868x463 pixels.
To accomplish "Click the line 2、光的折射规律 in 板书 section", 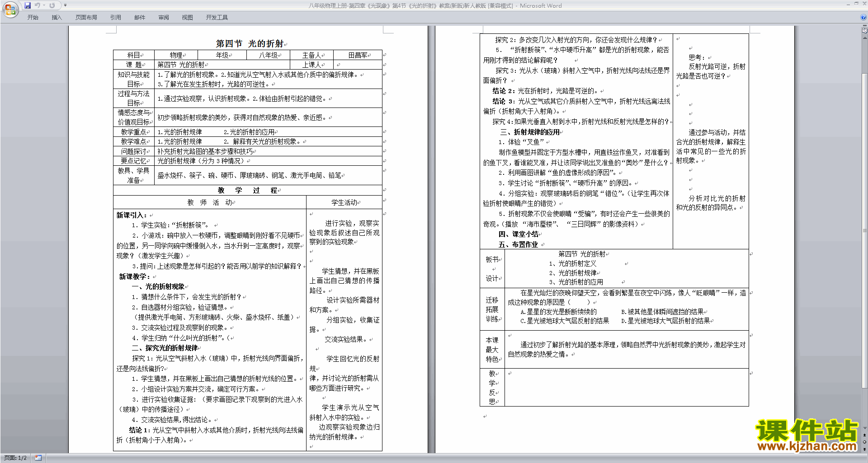I will (573, 273).
